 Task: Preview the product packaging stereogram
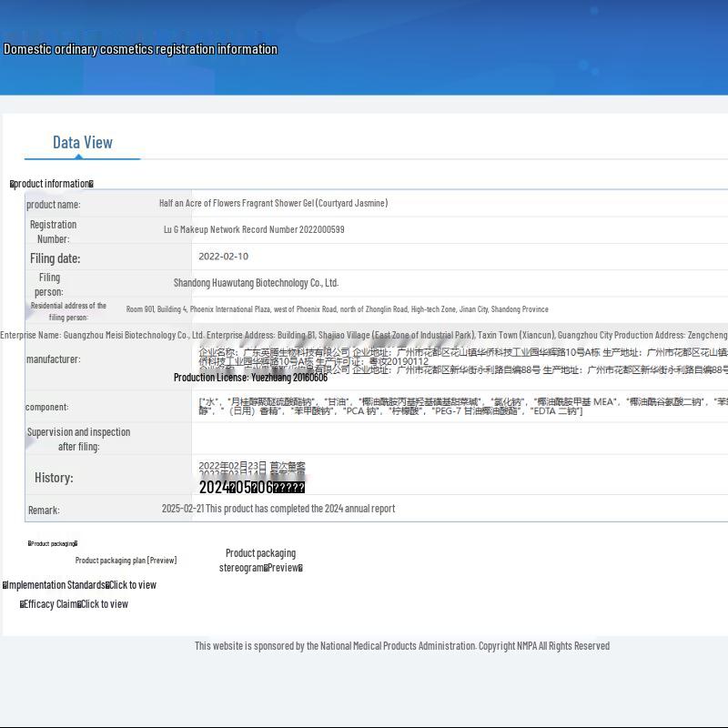261,561
